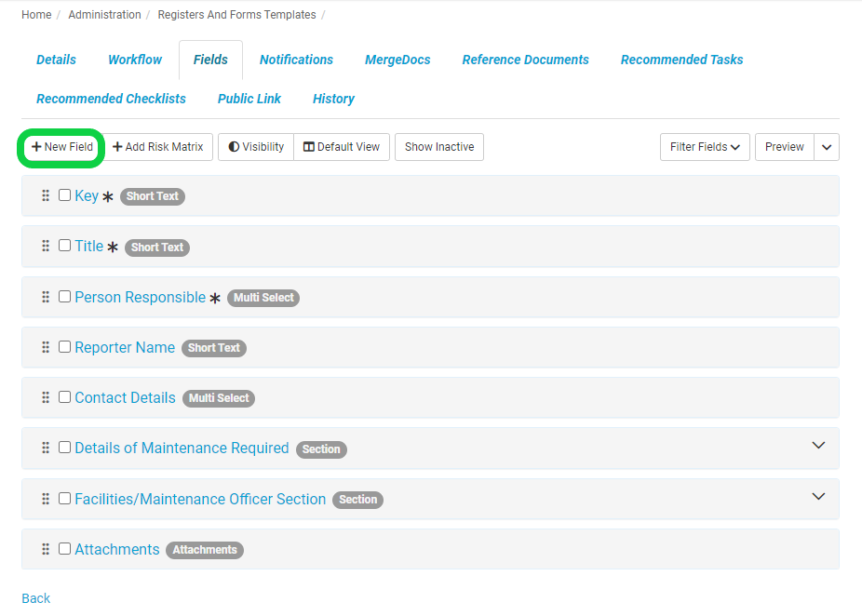This screenshot has width=862, height=616.
Task: Click the drag handle icon beside Key
Action: 46,195
